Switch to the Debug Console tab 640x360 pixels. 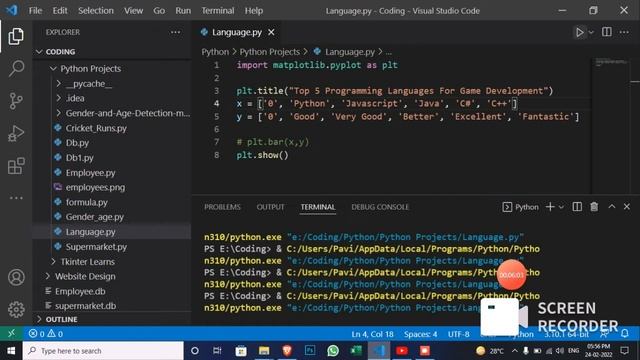click(x=380, y=207)
